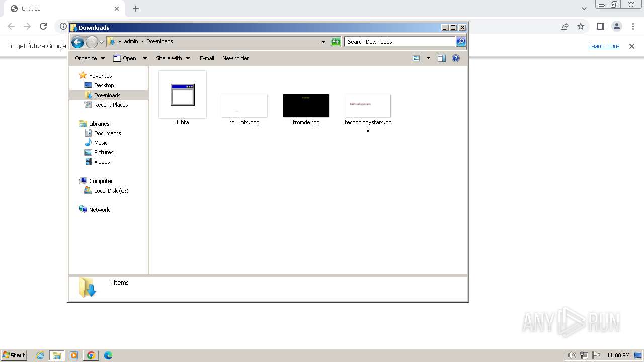Click the Chrome share page icon
The image size is (644, 362).
[565, 26]
